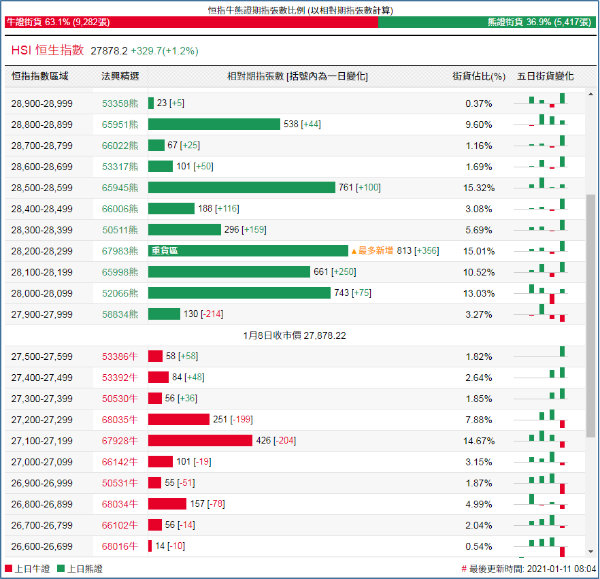Click the 27,000-27,099 index range cell
The image size is (600, 579).
(x=42, y=462)
